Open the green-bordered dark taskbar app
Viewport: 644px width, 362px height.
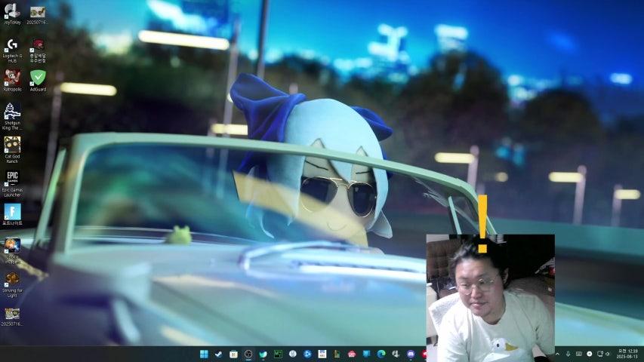(x=278, y=354)
